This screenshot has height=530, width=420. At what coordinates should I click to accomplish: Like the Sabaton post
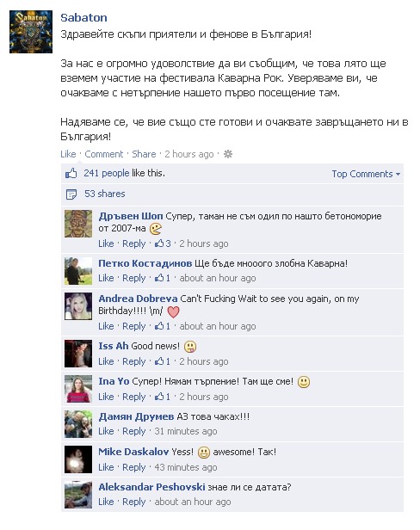point(68,154)
